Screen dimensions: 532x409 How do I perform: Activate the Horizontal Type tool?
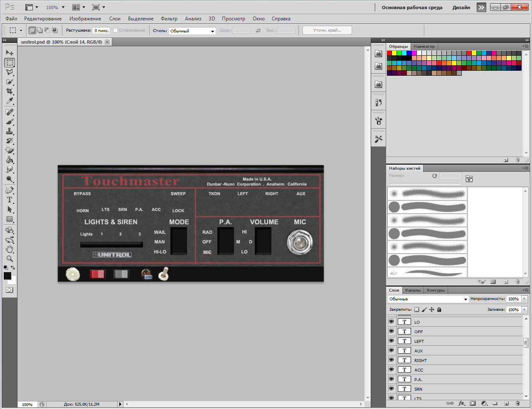pos(10,200)
